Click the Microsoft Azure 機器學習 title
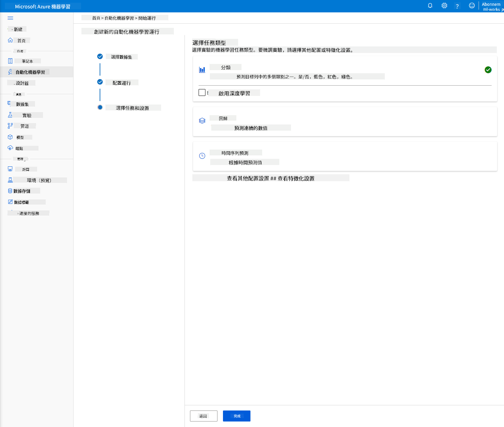 click(x=43, y=7)
